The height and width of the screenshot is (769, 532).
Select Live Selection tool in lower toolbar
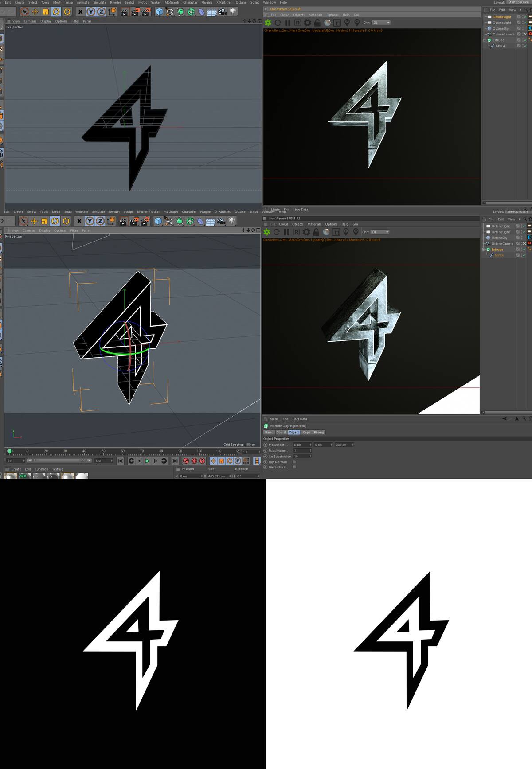click(x=23, y=221)
